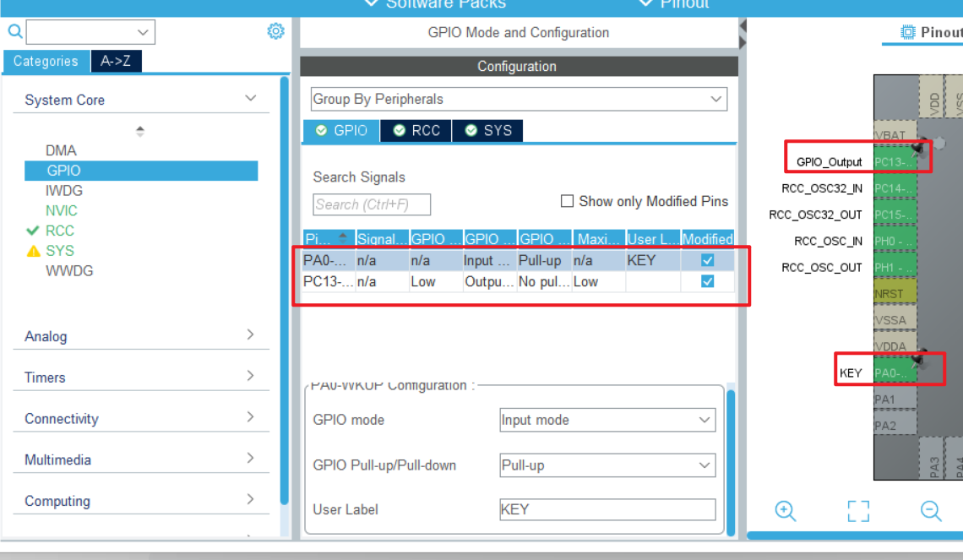Select the PH0 pin on the chip
963x560 pixels.
click(x=895, y=242)
